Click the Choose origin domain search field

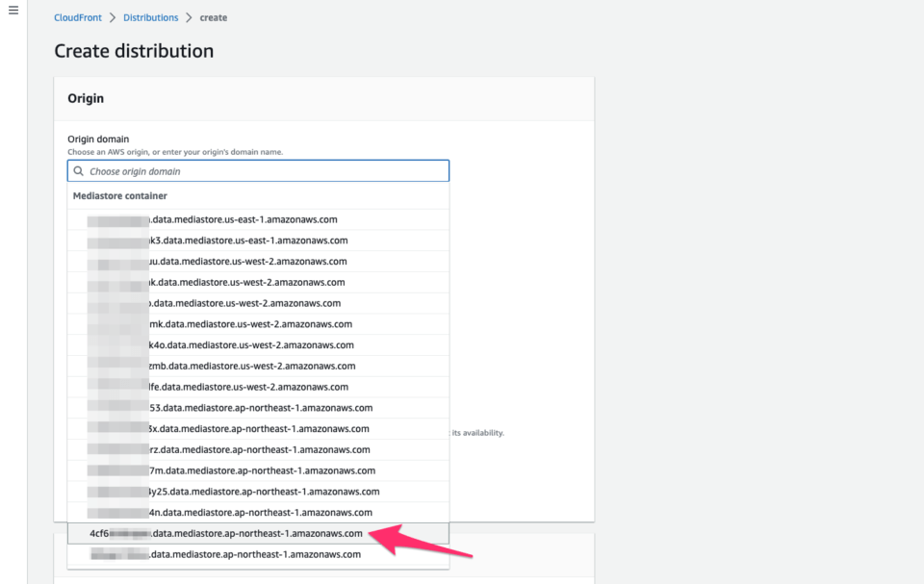[x=258, y=170]
